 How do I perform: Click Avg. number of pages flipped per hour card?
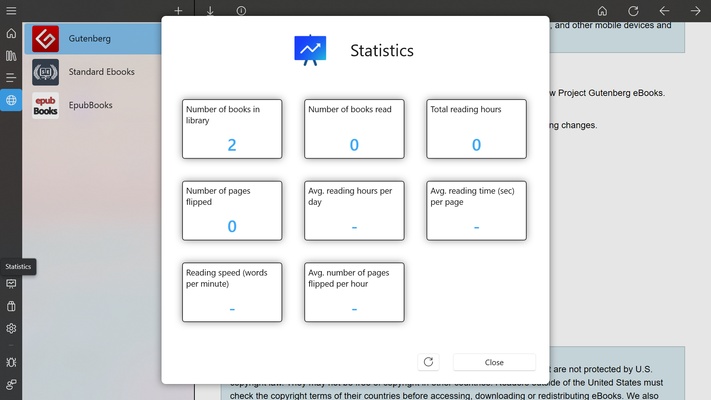click(x=354, y=292)
